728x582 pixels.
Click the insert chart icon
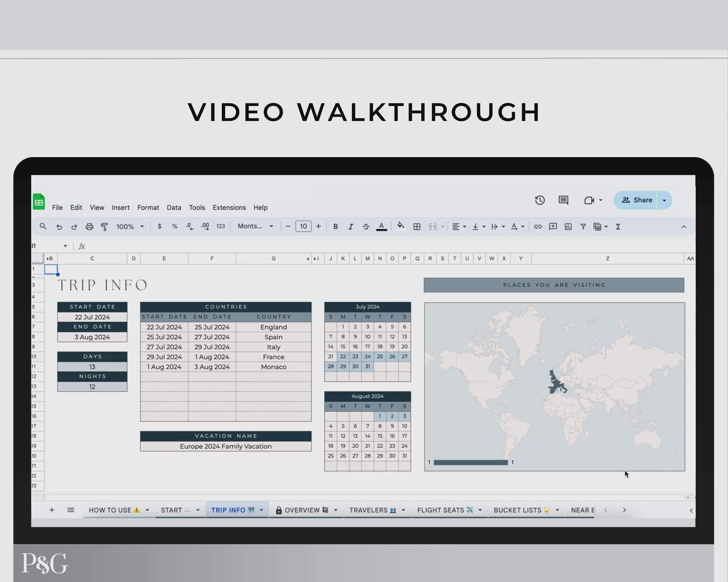(x=568, y=227)
